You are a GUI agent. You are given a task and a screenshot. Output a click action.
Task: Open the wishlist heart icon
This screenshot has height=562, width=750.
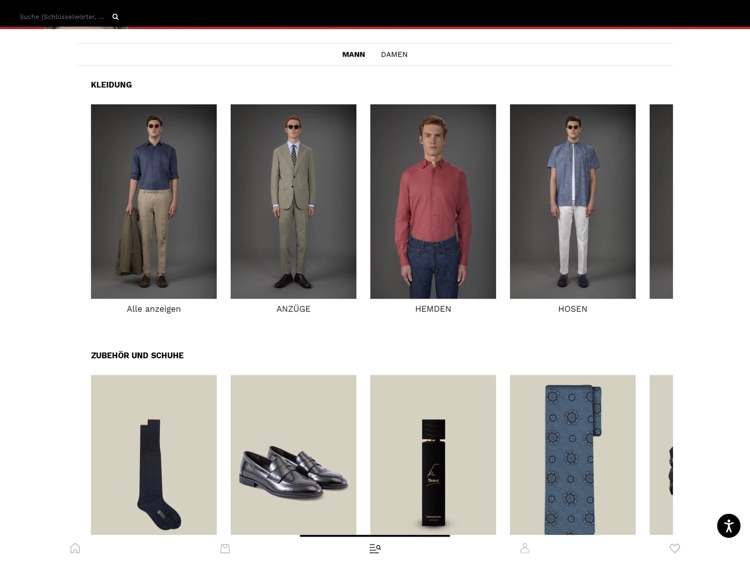point(674,548)
